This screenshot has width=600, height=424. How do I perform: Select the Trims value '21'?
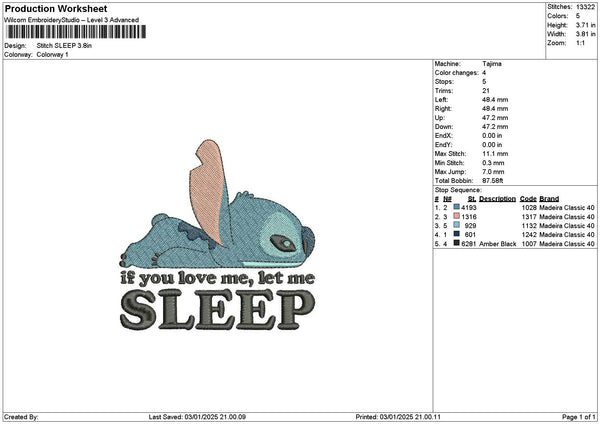486,91
